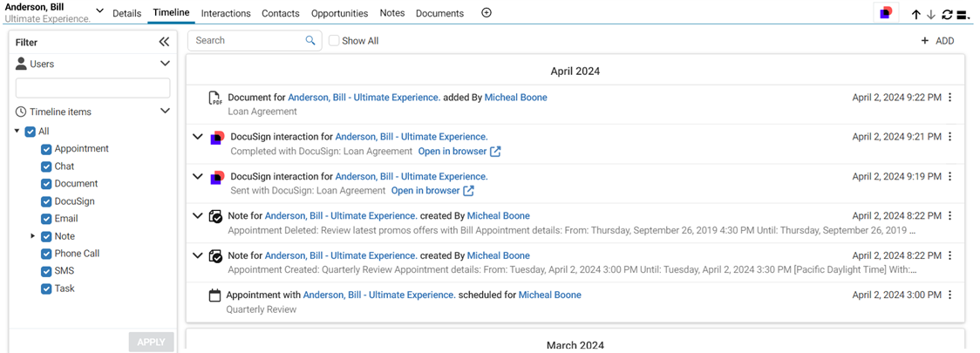Switch to the Details tab
Viewport: 980px width, 353px height.
pos(127,13)
